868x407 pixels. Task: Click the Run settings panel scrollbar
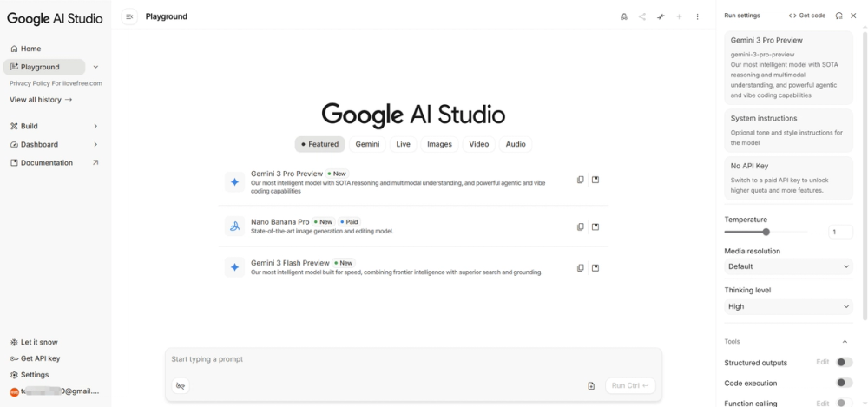coord(865,175)
